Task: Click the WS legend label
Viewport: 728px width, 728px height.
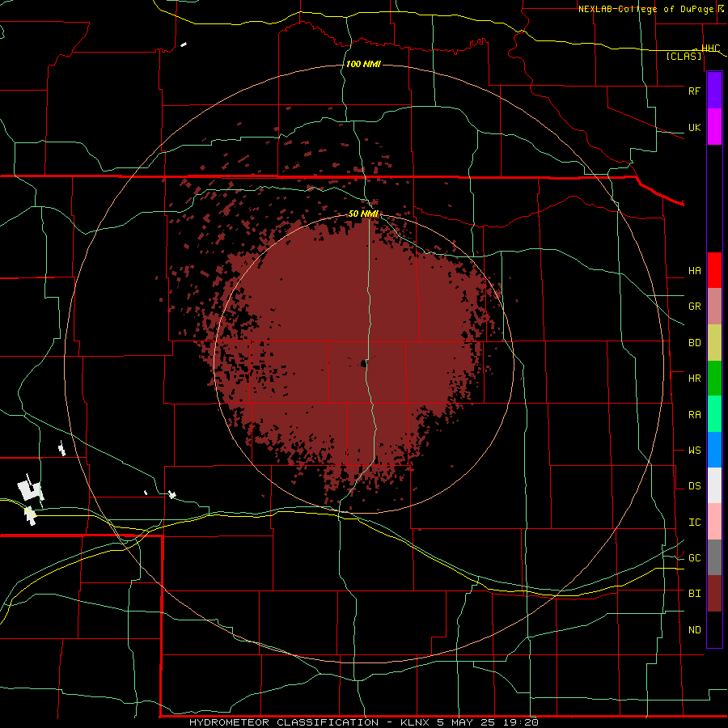Action: [x=694, y=451]
